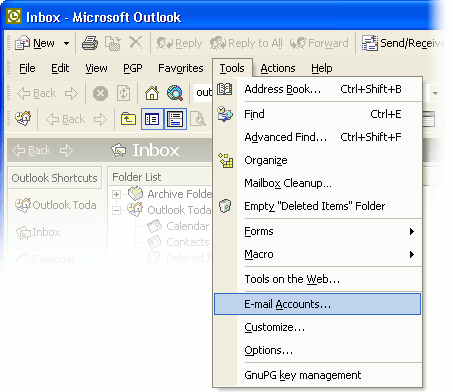
Task: Toggle the Folder List view button
Action: [x=152, y=119]
